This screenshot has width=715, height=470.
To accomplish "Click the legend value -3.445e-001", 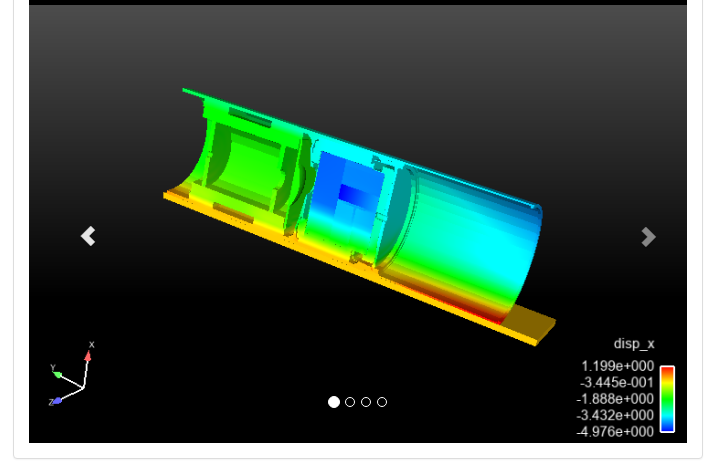I will [x=617, y=382].
